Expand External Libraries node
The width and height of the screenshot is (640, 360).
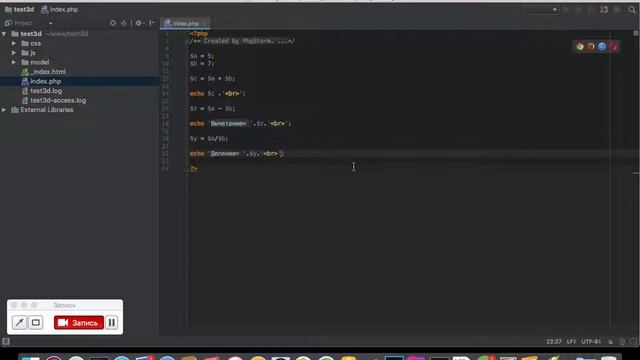tap(4, 110)
